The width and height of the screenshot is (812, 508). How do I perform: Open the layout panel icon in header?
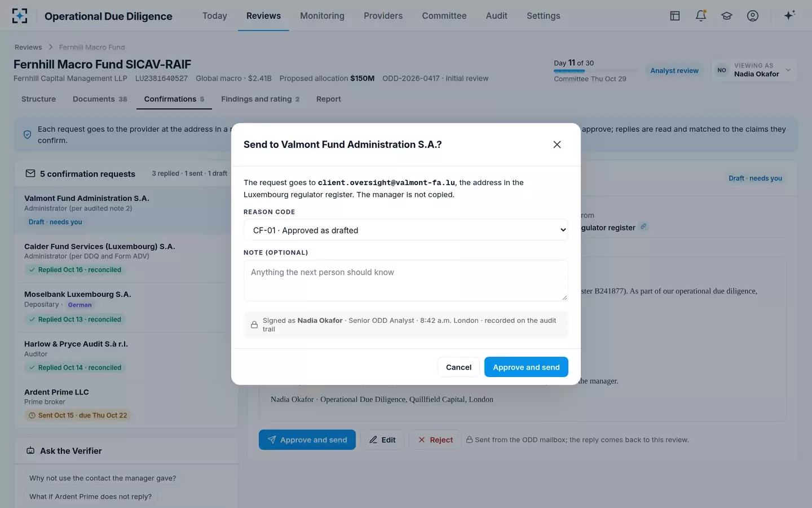(675, 16)
